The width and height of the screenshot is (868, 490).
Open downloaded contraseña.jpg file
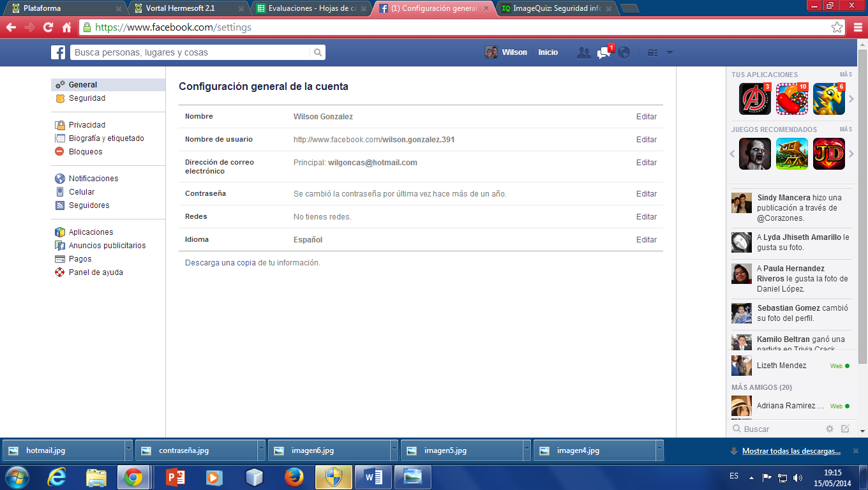197,450
